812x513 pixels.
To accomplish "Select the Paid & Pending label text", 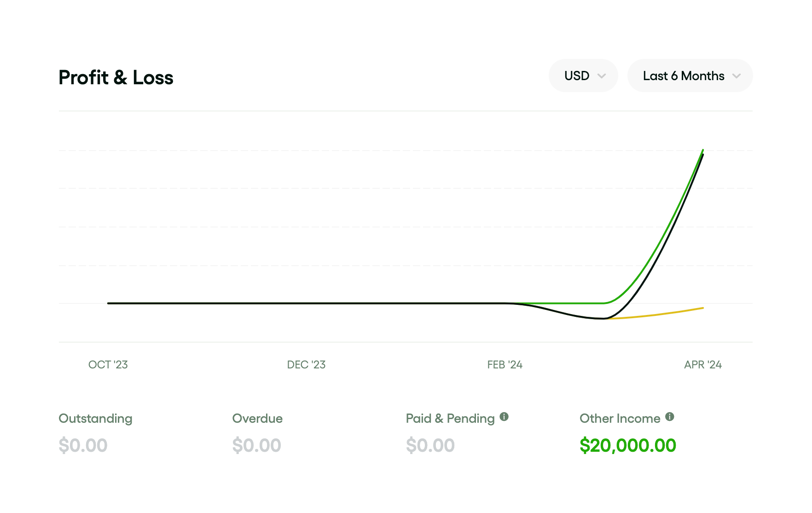I will [450, 419].
